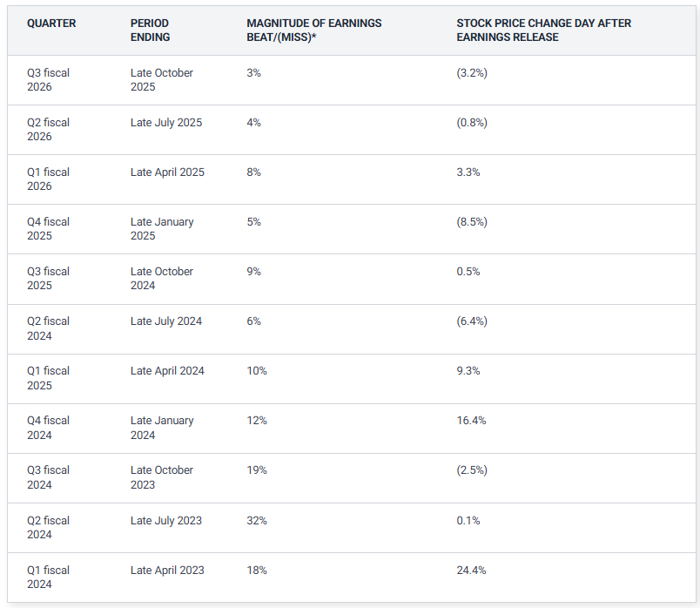This screenshot has width=700, height=608.
Task: Click the (3.2%) stock change value
Action: [472, 73]
